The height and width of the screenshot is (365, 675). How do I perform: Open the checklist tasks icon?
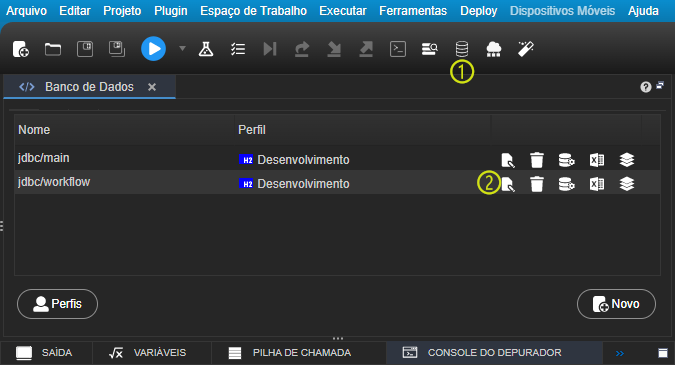click(238, 49)
